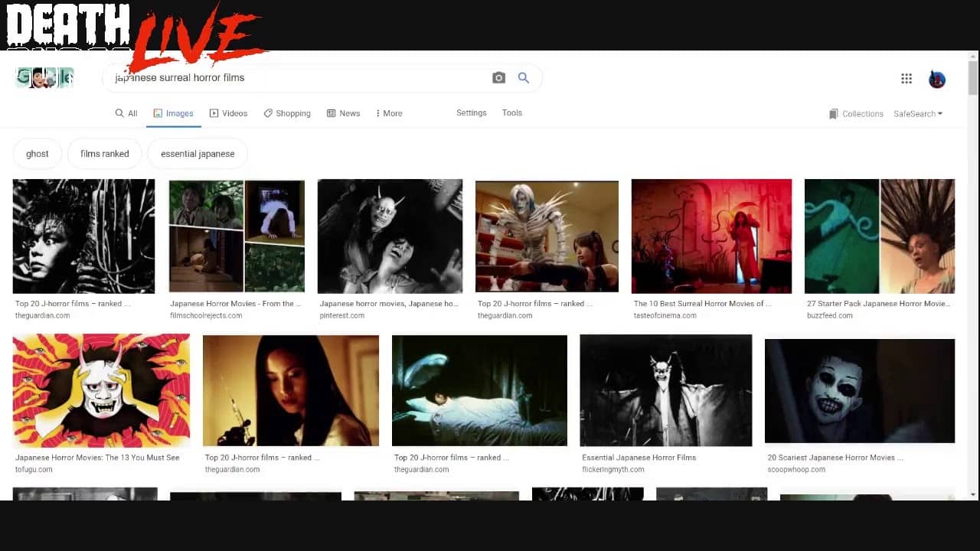Expand the SafeSearch dropdown
The height and width of the screenshot is (551, 980).
click(917, 114)
